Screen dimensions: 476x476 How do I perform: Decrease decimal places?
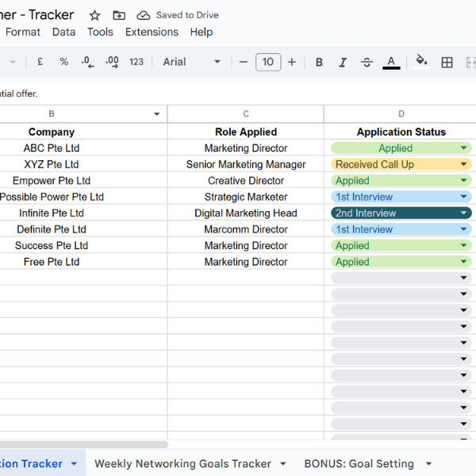point(87,62)
